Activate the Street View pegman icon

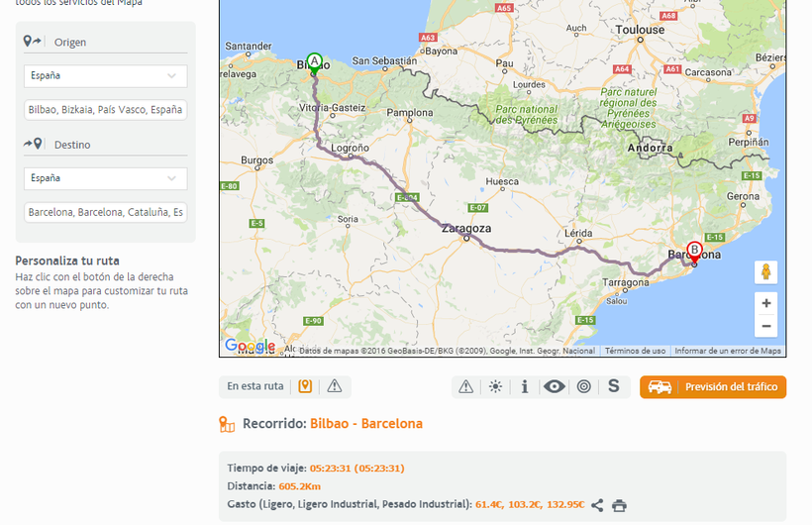(x=765, y=272)
